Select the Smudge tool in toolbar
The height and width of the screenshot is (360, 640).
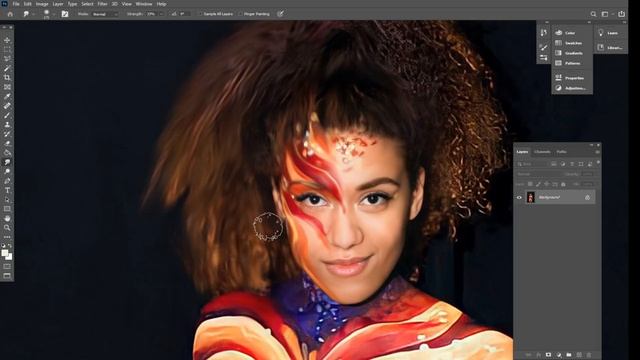(7, 162)
